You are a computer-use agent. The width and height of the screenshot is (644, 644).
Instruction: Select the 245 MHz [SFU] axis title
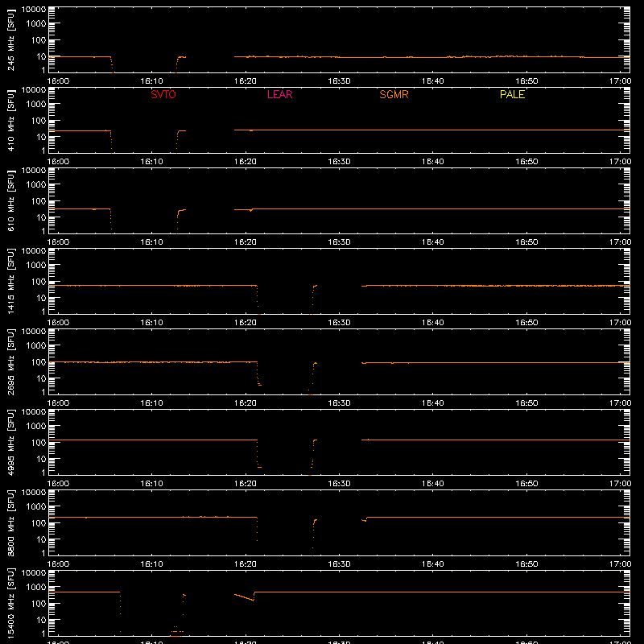[11, 39]
